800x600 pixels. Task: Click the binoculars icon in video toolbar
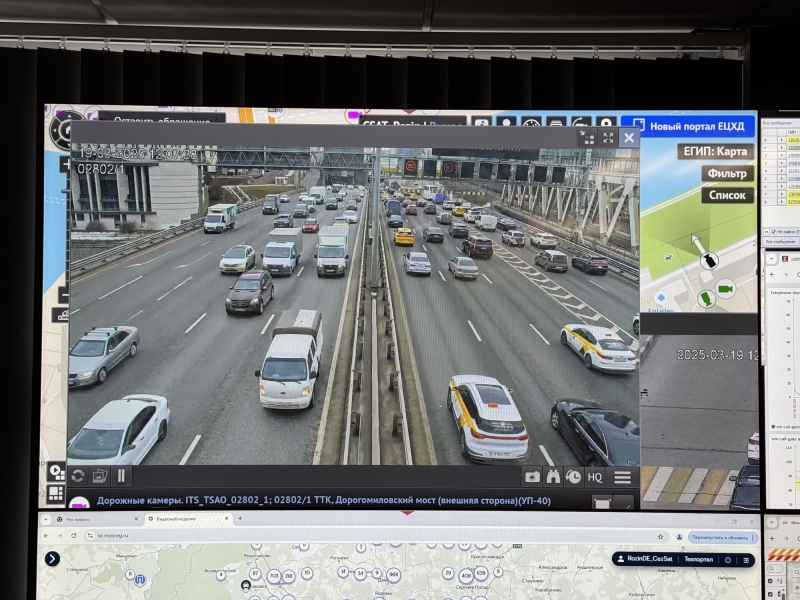click(x=553, y=477)
